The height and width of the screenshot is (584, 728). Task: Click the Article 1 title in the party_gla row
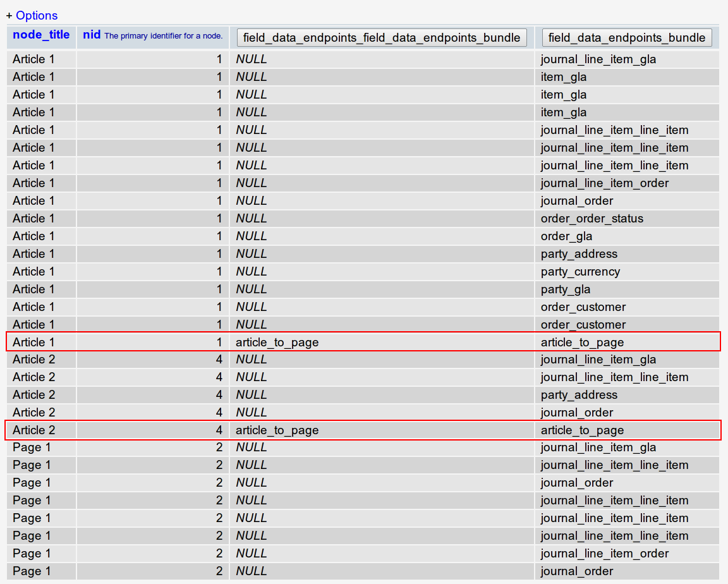33,289
